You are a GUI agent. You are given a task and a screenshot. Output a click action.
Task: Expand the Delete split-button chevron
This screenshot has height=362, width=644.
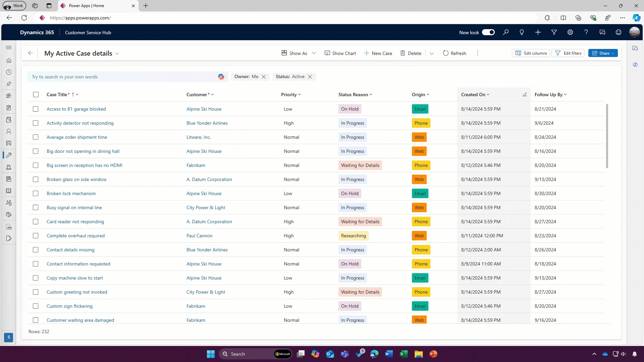[x=432, y=53]
